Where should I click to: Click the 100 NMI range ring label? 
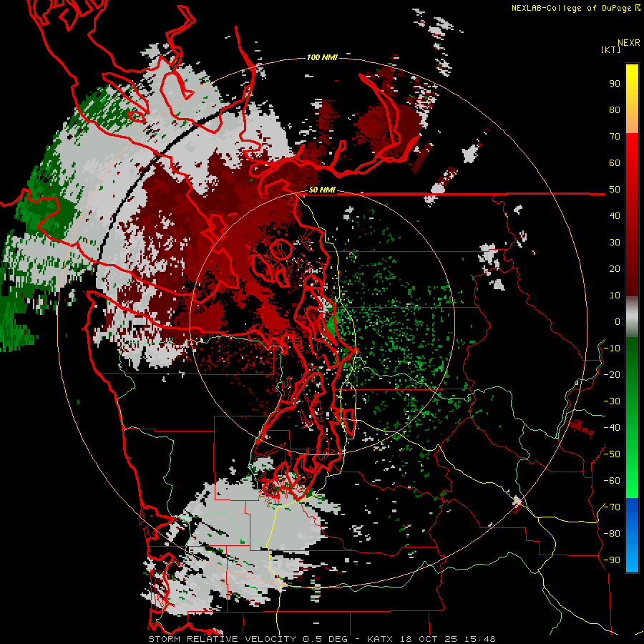pos(322,57)
